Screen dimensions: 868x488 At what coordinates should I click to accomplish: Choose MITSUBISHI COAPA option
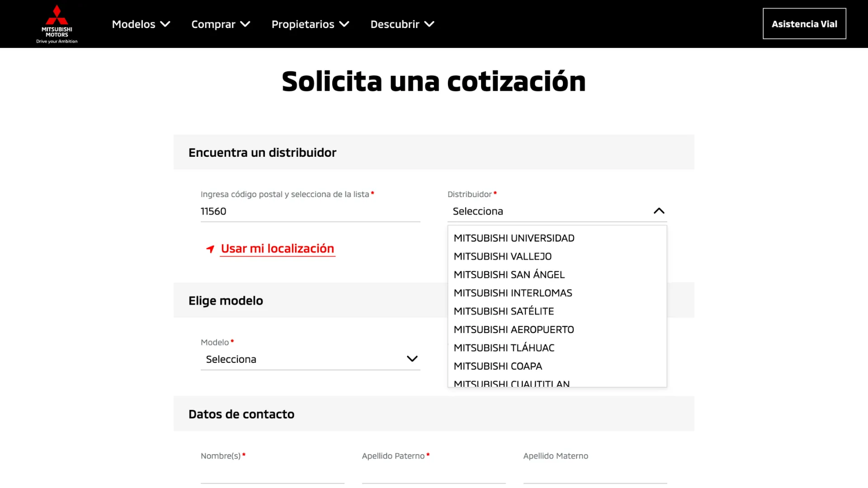498,366
